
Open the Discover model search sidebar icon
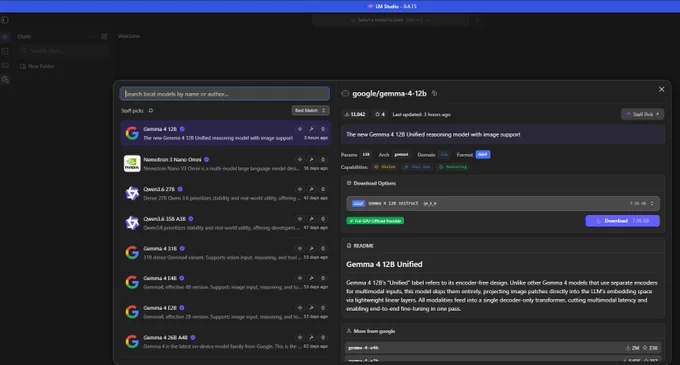(x=5, y=80)
